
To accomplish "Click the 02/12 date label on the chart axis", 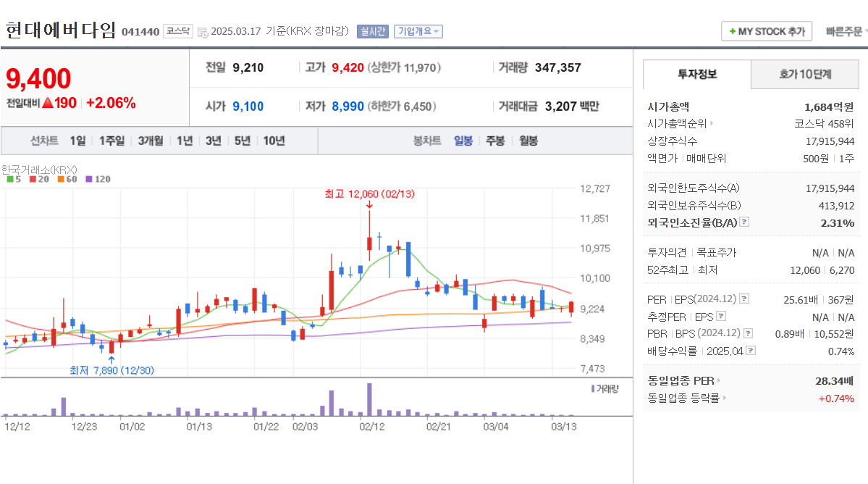I will click(x=372, y=427).
